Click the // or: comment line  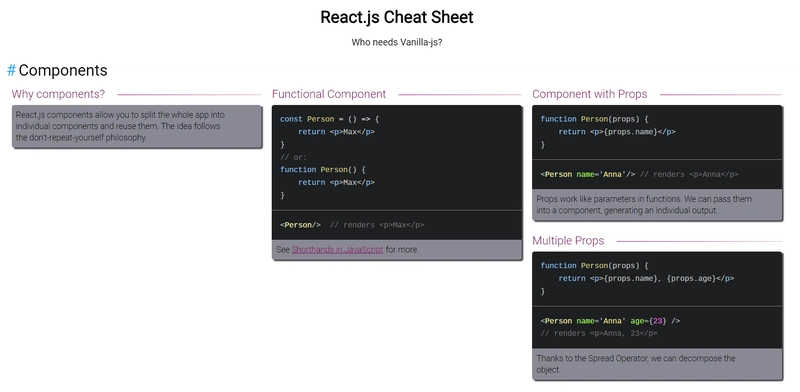tap(294, 157)
